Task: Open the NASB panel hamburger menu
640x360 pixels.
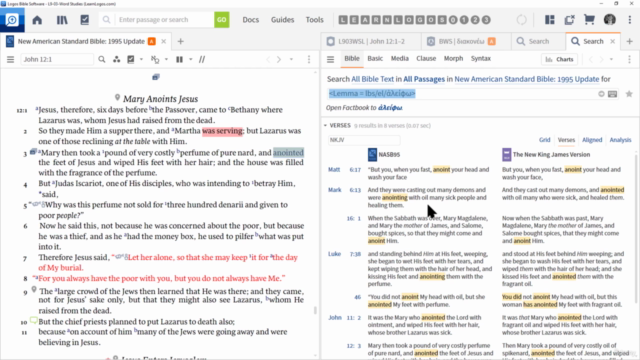Action: (10, 60)
